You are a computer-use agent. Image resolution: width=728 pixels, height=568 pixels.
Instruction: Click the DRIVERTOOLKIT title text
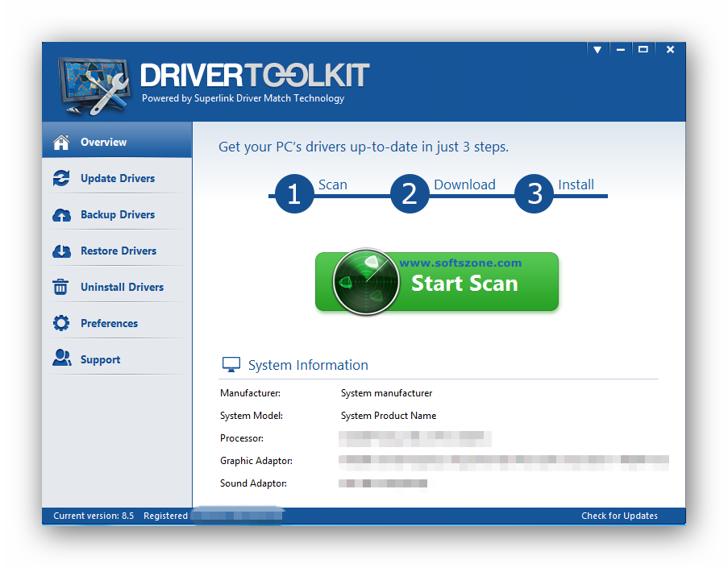click(255, 75)
